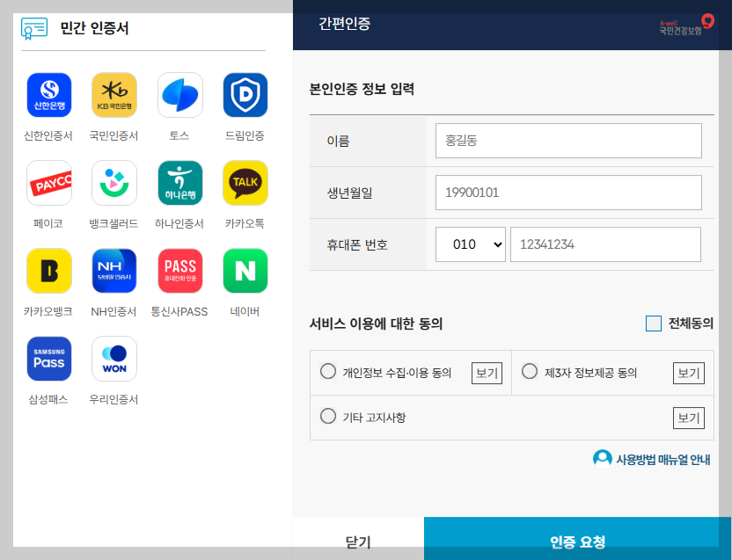Click the 통신사PASS text label
This screenshot has width=732, height=560.
(x=179, y=311)
